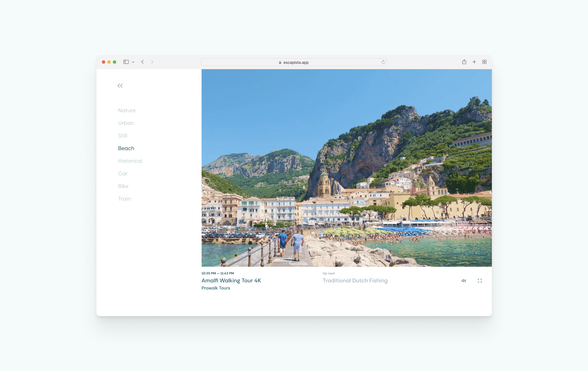The image size is (588, 371).
Task: Reload the escapista.app page
Action: tap(383, 62)
